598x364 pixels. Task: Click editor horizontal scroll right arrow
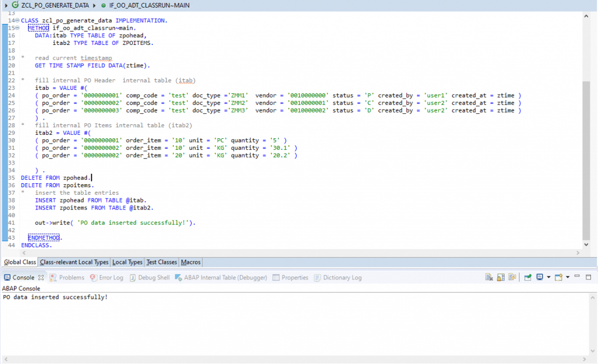coord(578,253)
